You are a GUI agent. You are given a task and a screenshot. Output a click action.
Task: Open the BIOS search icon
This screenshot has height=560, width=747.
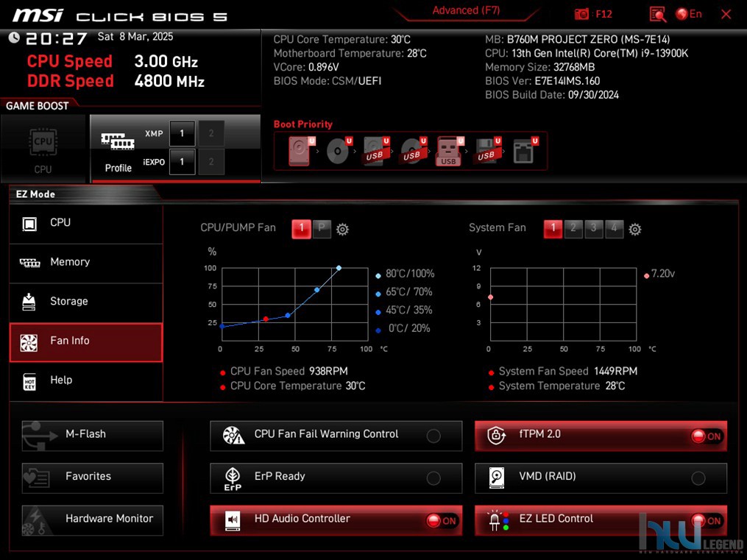(658, 14)
